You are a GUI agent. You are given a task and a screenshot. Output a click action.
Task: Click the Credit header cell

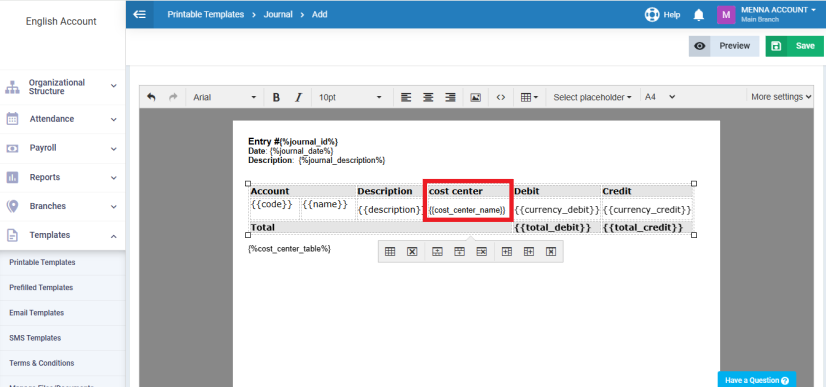tap(647, 191)
